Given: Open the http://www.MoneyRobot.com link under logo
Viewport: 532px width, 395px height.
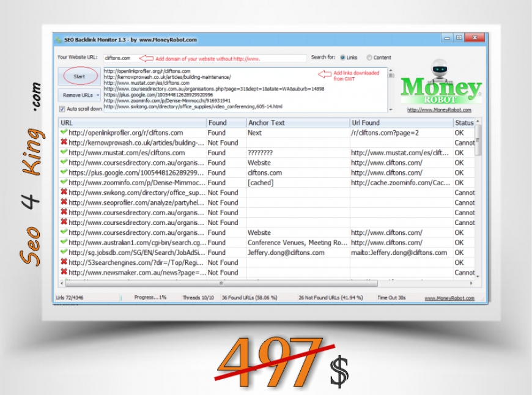Looking at the screenshot, I should click(x=439, y=110).
